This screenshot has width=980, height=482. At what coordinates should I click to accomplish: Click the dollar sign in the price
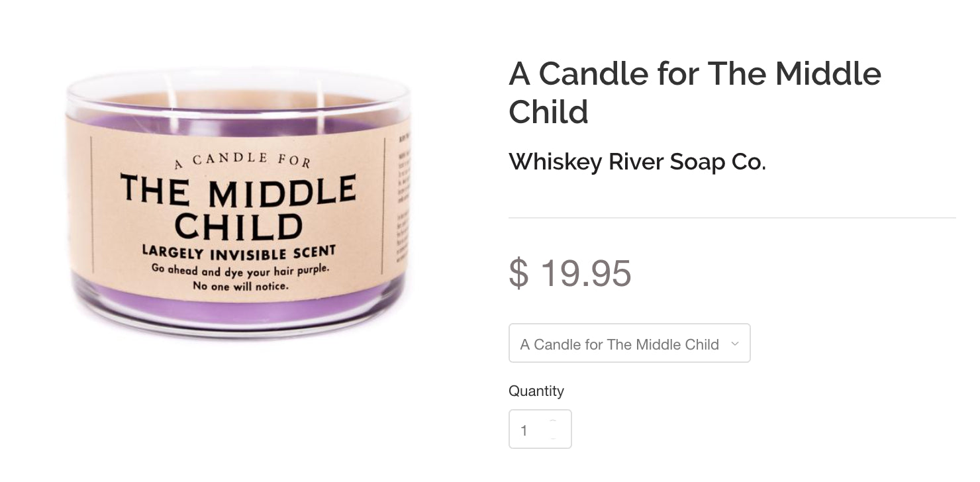pos(518,273)
